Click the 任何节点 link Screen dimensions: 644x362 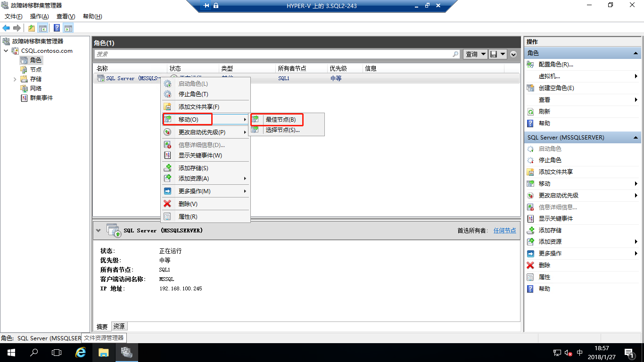pos(504,230)
